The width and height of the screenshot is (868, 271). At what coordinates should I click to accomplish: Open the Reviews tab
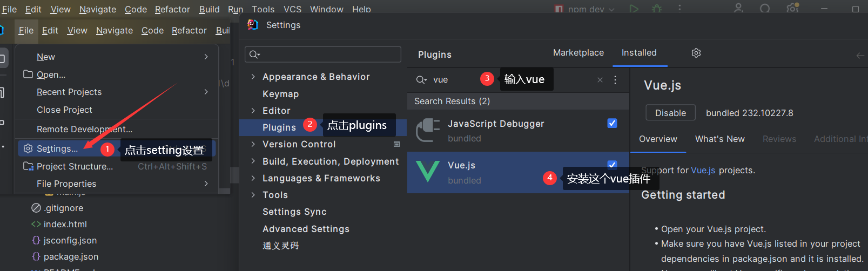779,139
